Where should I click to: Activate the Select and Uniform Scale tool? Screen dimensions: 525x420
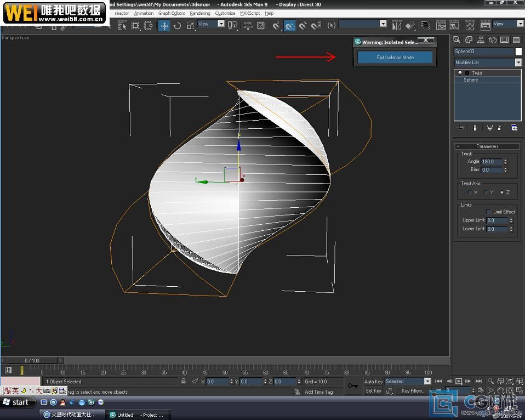click(191, 25)
